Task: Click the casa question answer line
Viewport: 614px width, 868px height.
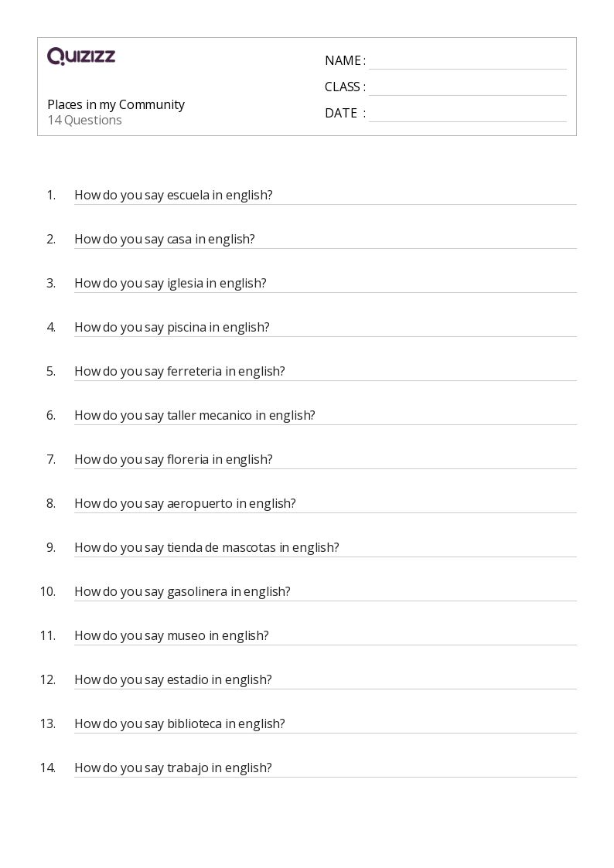Action: [x=418, y=241]
